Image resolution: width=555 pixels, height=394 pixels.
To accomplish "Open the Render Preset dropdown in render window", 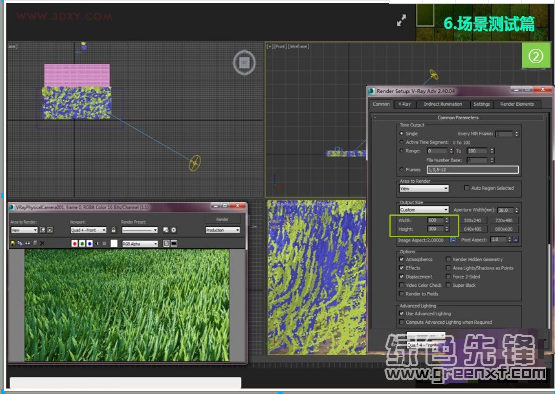I will (x=139, y=230).
